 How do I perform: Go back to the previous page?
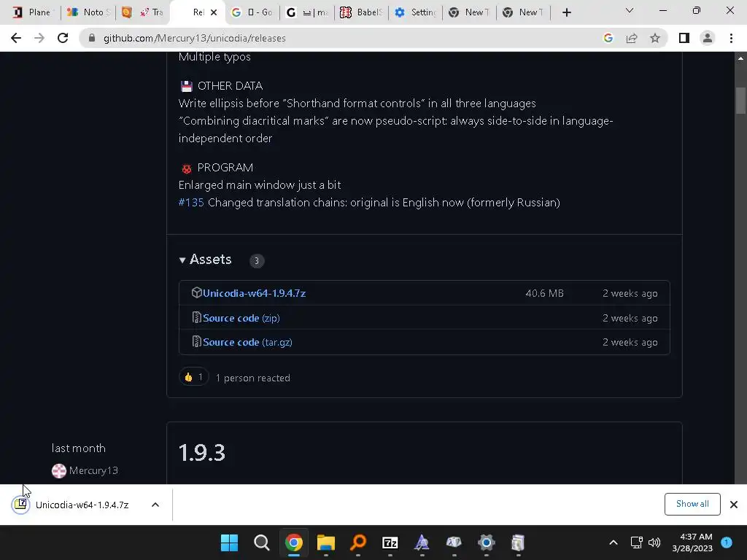16,38
